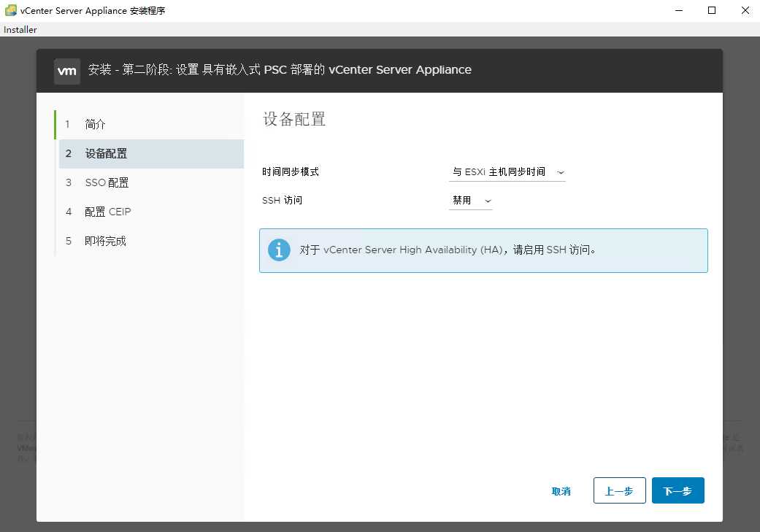Click the 设备配置 page heading
Viewport: 760px width, 532px height.
[294, 120]
